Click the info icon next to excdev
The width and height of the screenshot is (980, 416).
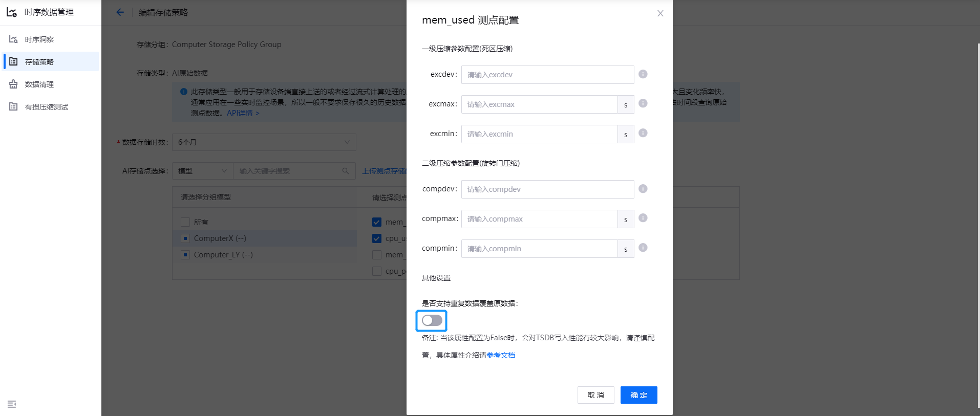pyautogui.click(x=643, y=74)
